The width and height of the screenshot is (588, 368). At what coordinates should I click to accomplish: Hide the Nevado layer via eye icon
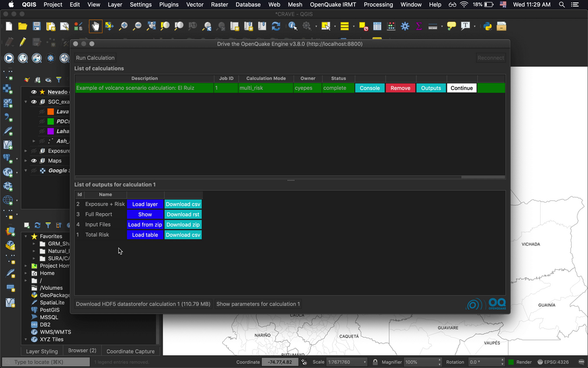(34, 92)
